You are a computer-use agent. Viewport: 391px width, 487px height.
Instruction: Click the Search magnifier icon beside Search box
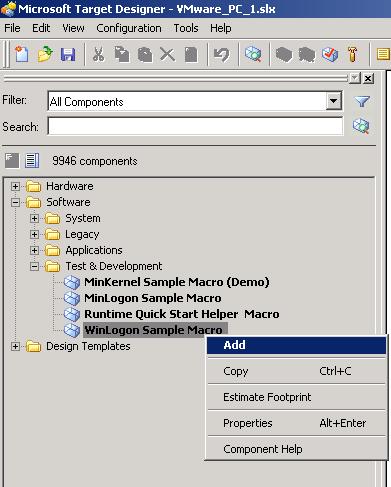(361, 126)
